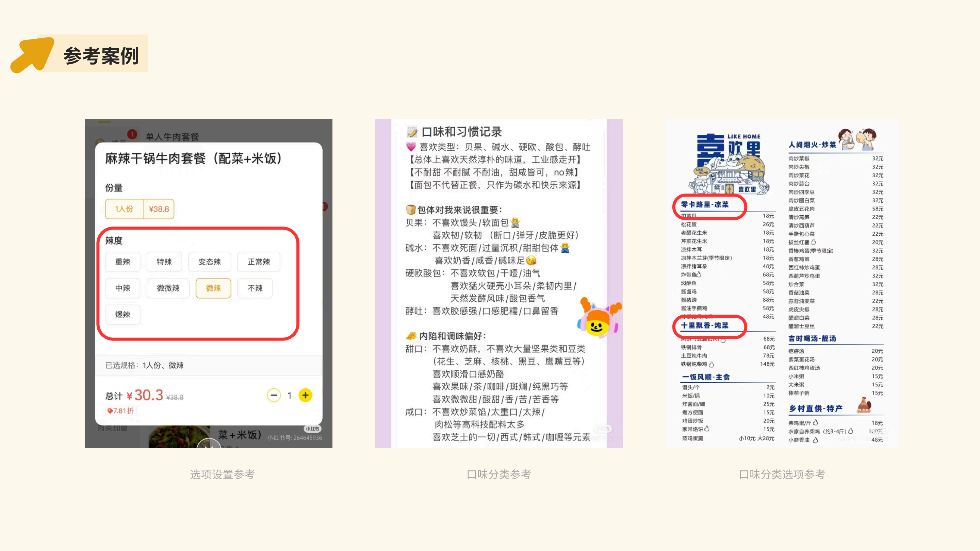Pick the 微微辣 option
This screenshot has height=551, width=980.
168,288
